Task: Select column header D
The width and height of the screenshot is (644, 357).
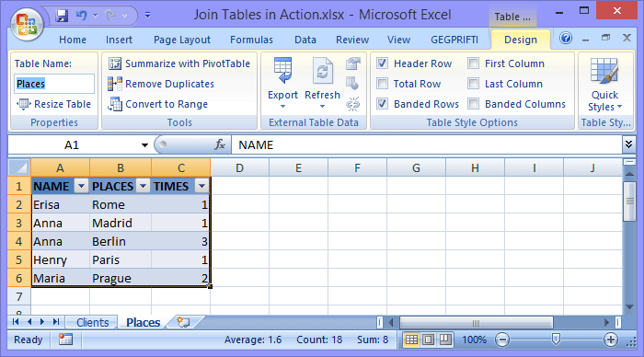Action: point(239,168)
